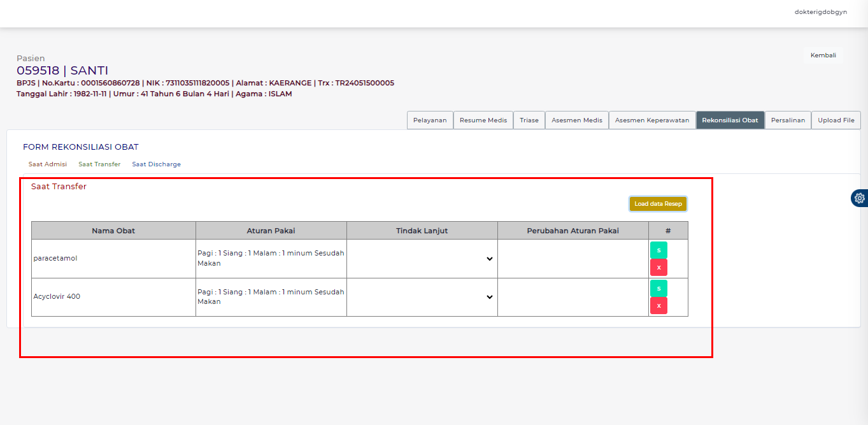Open the settings gear icon on right edge
This screenshot has height=425, width=868.
click(860, 198)
